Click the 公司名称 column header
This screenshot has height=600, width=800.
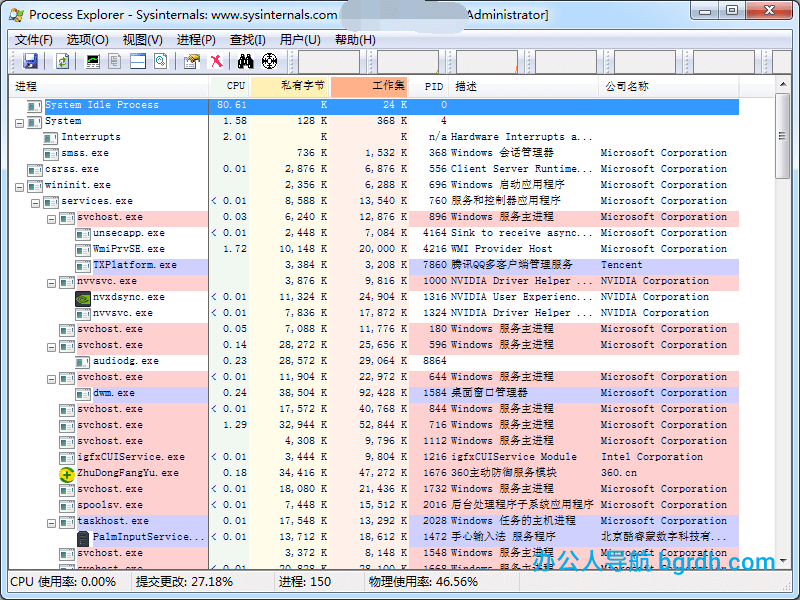click(x=626, y=87)
